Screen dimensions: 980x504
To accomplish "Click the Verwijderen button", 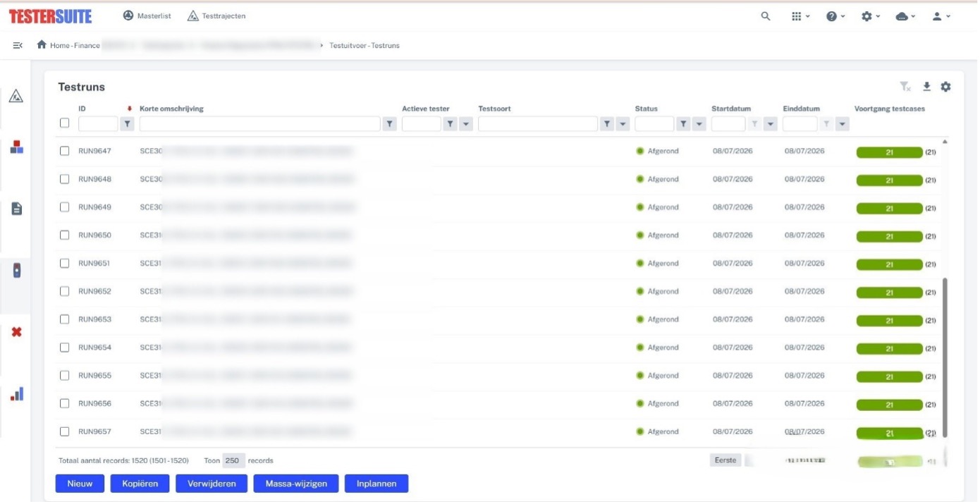I will 212,484.
